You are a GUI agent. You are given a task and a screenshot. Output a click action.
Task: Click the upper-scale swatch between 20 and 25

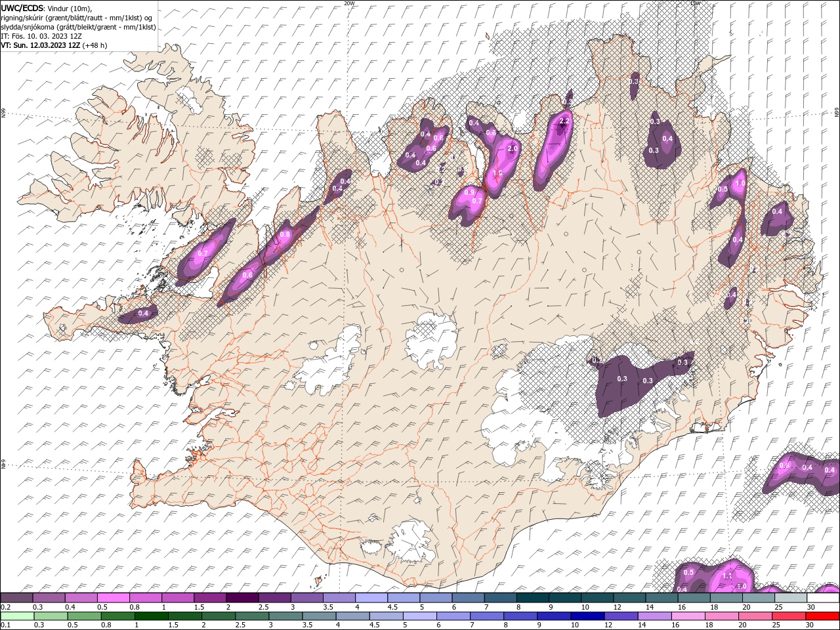(759, 598)
